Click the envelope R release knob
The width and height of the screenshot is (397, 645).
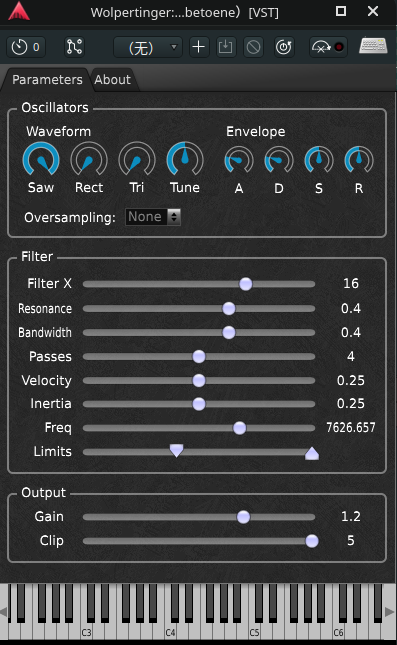pos(359,160)
